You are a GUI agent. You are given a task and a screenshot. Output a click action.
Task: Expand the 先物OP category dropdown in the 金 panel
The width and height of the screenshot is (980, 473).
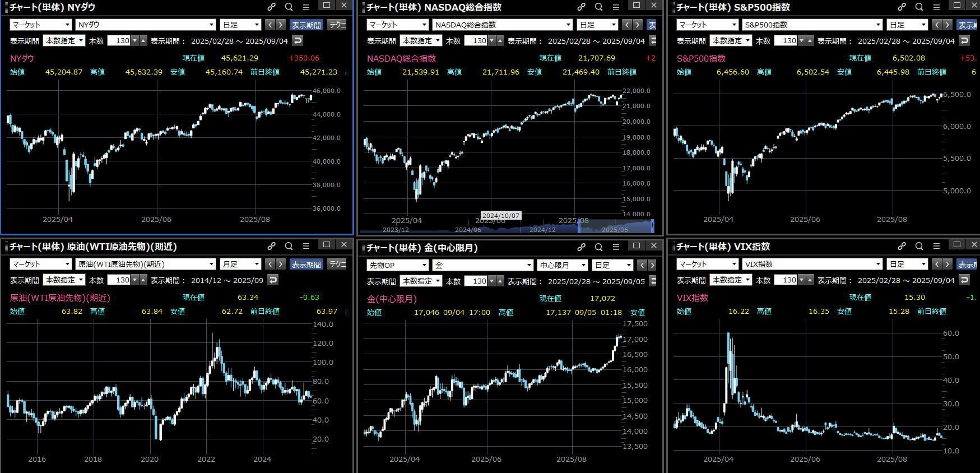(x=397, y=265)
